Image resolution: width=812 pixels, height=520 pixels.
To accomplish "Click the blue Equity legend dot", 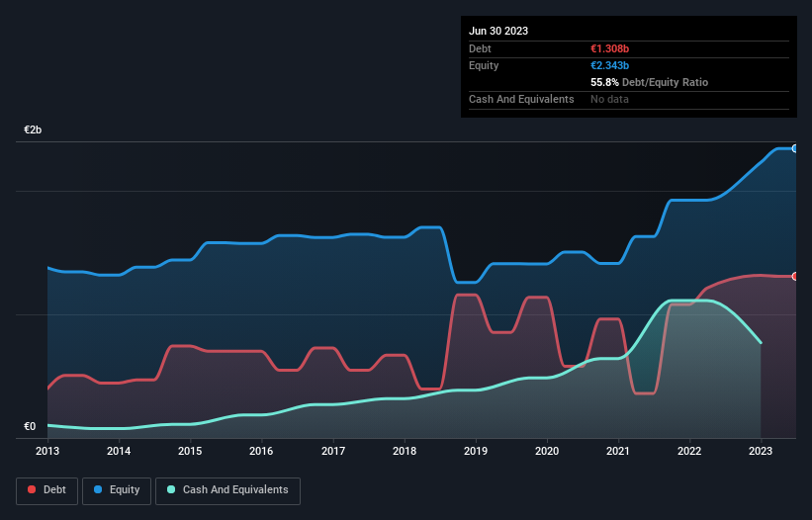I will click(x=98, y=489).
